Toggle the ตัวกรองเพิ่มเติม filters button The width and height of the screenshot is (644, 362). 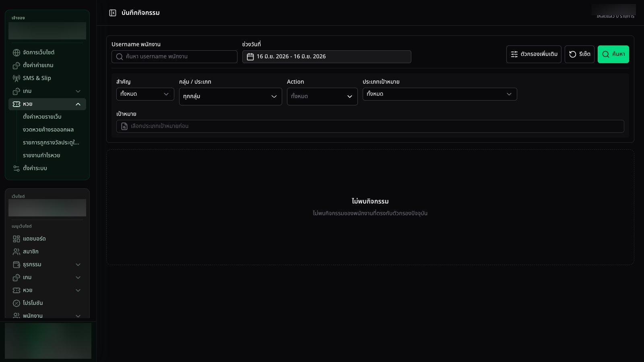[x=534, y=54]
